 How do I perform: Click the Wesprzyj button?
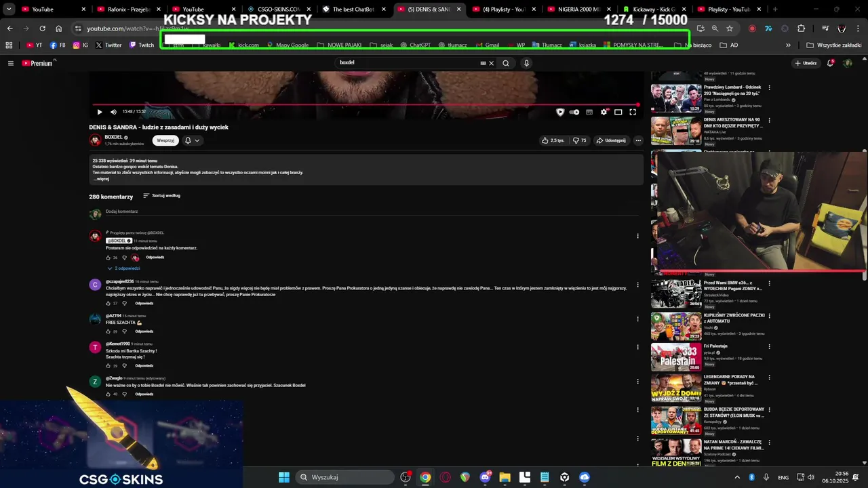click(x=165, y=140)
